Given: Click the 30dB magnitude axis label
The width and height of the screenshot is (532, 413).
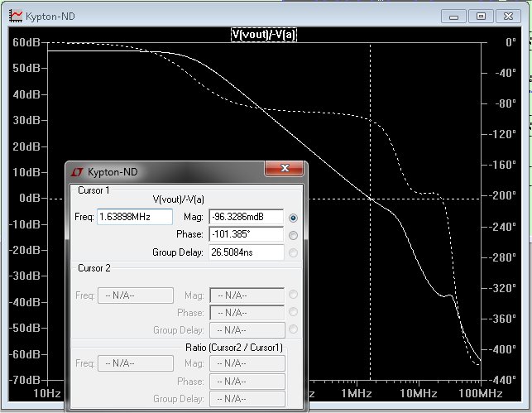Looking at the screenshot, I should coord(26,120).
